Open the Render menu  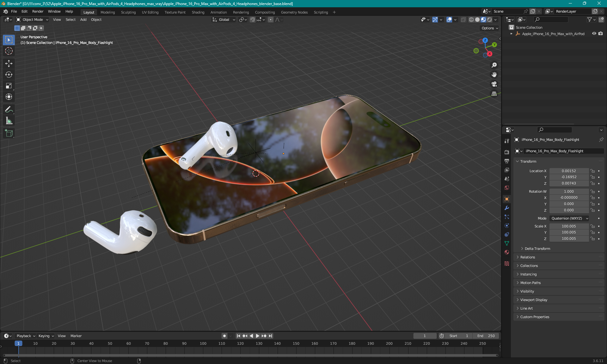[38, 11]
